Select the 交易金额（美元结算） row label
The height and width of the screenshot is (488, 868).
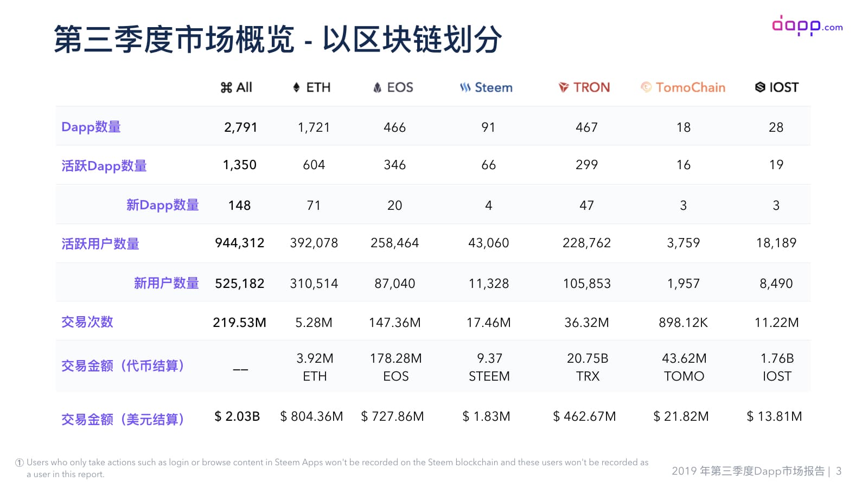coord(123,419)
